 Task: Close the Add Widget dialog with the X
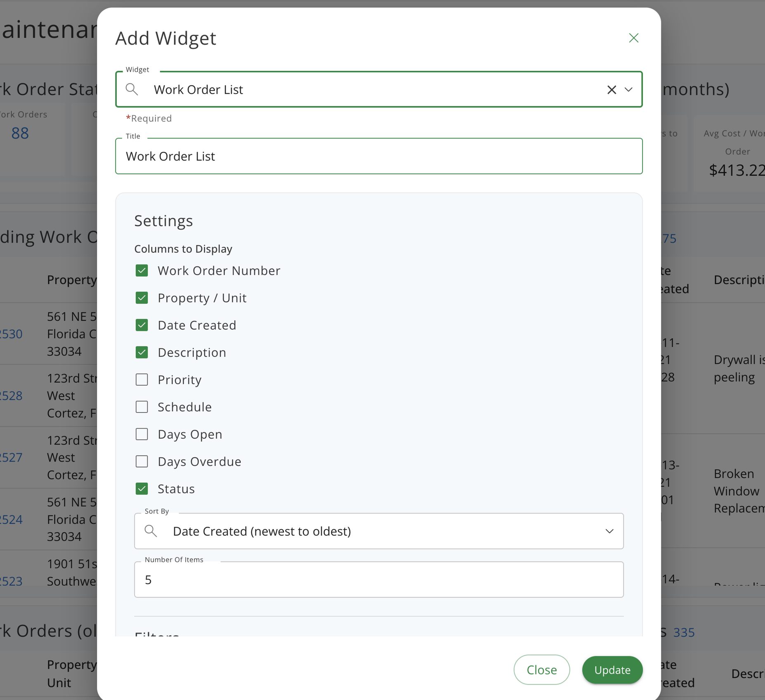click(634, 38)
